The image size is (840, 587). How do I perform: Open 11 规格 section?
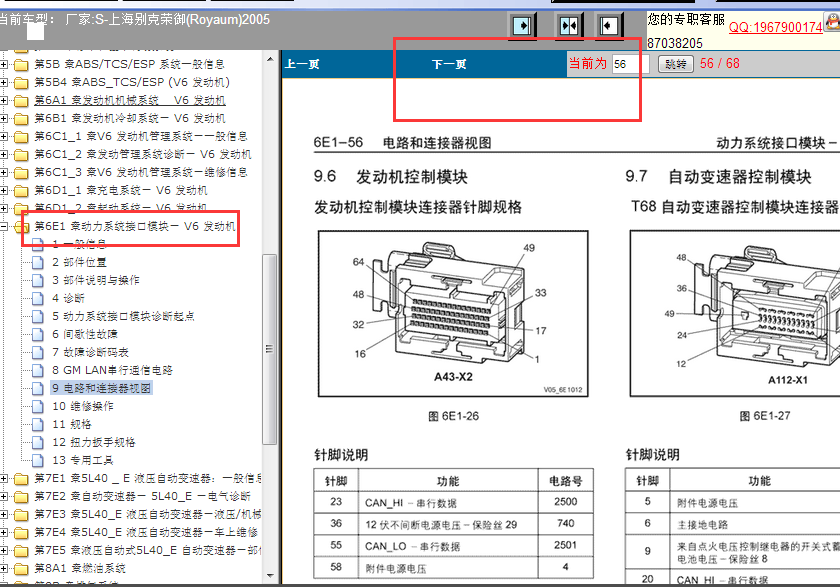[72, 424]
